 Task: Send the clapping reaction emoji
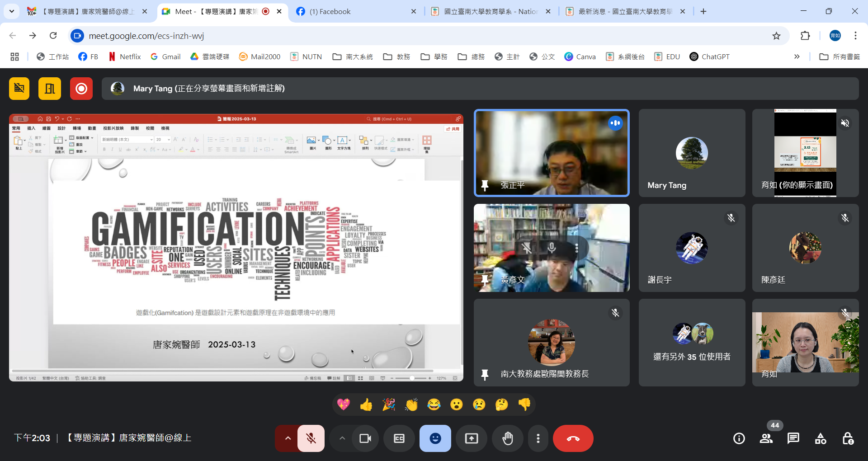[x=411, y=405]
